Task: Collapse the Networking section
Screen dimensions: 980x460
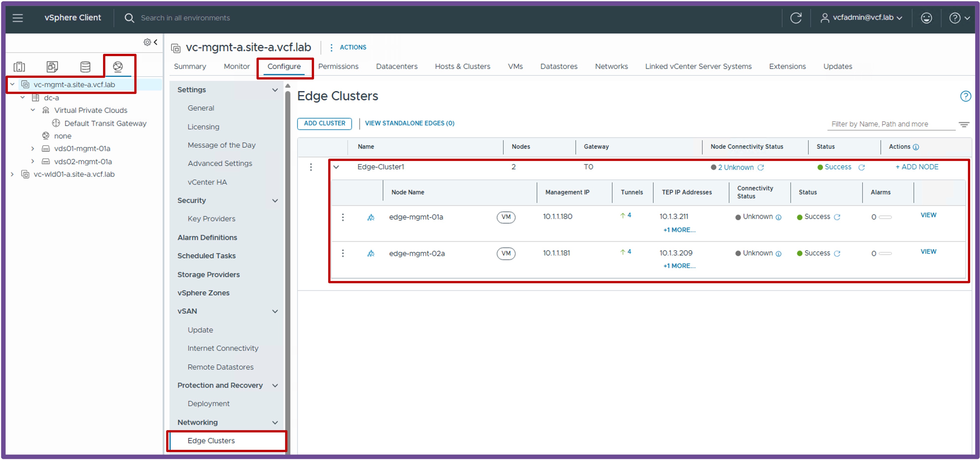Action: [x=275, y=422]
